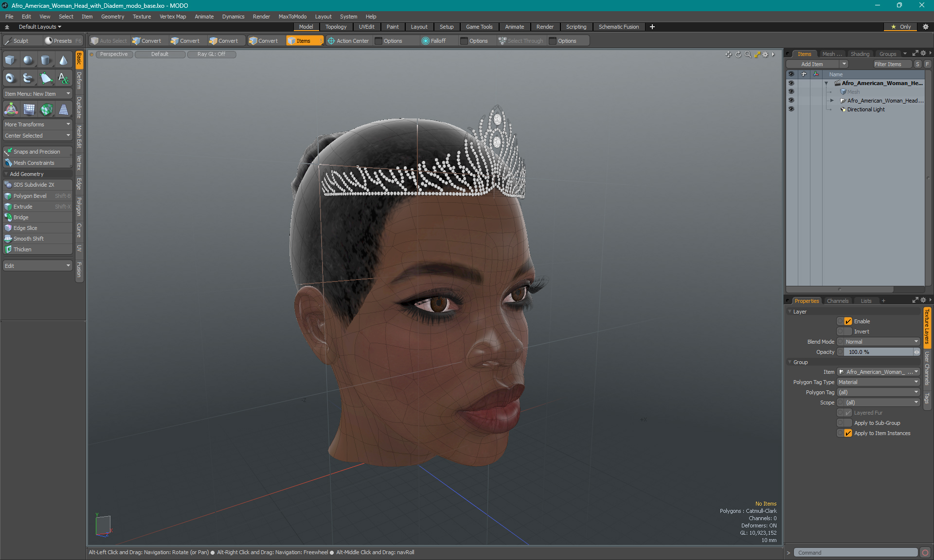Switch to the Shading tab
The height and width of the screenshot is (560, 934).
[860, 54]
